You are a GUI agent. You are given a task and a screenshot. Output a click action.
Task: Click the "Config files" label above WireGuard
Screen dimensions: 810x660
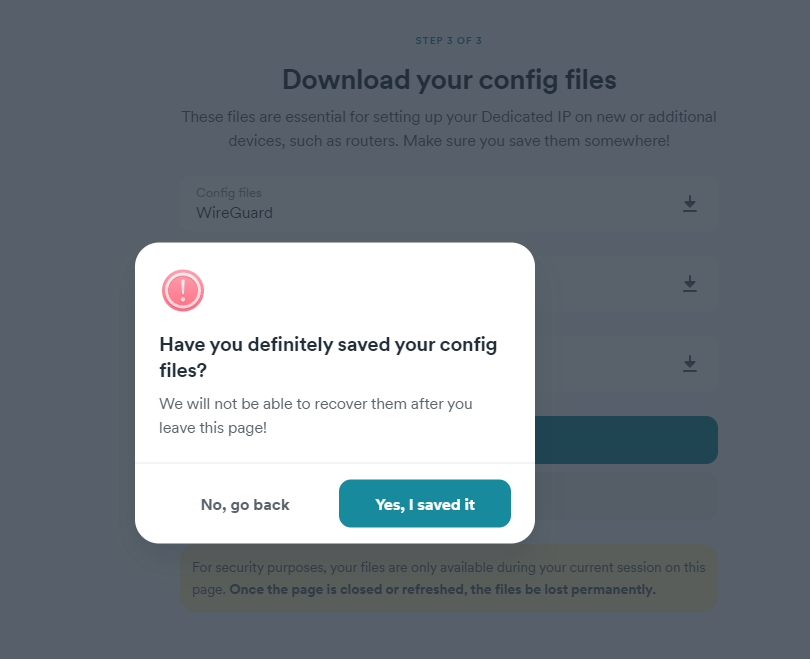pyautogui.click(x=229, y=193)
